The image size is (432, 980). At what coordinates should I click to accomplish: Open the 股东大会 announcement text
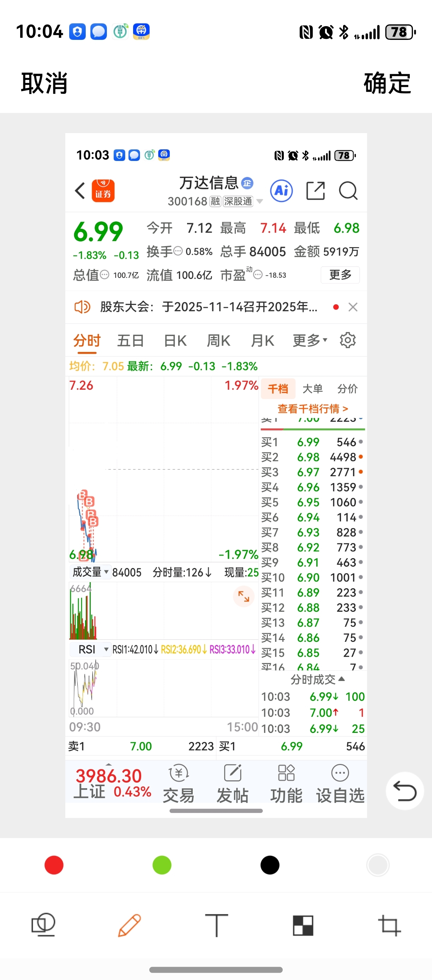pos(209,307)
